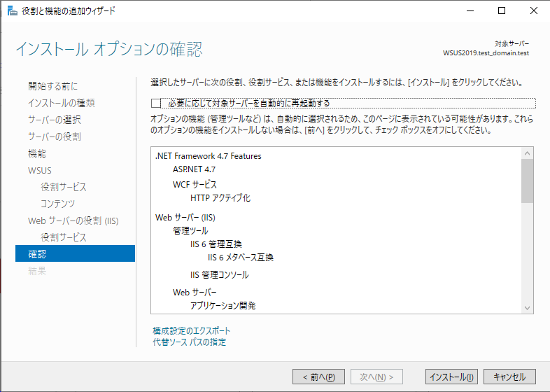The image size is (550, 392).
Task: Maximize the wizard window
Action: pyautogui.click(x=502, y=10)
